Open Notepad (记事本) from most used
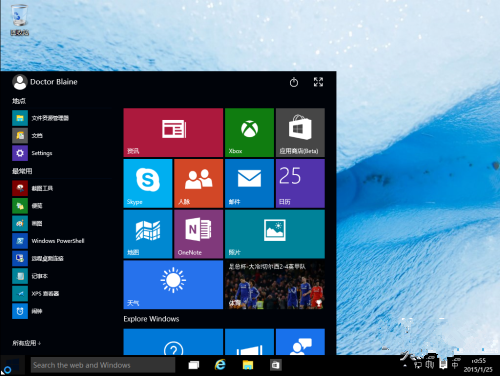This screenshot has height=376, width=500. click(30, 276)
